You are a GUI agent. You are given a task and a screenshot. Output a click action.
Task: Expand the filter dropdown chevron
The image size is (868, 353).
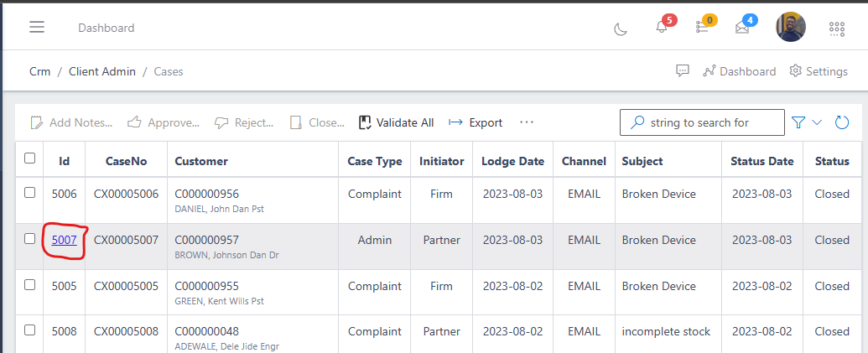818,122
